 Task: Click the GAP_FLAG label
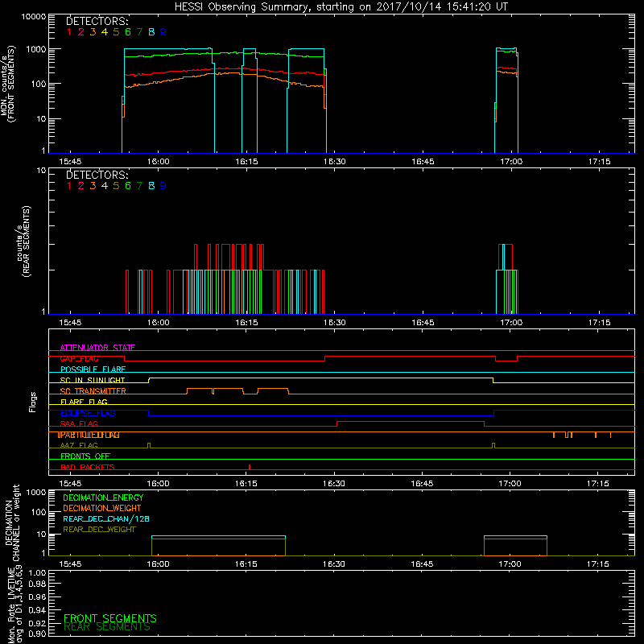coord(79,358)
